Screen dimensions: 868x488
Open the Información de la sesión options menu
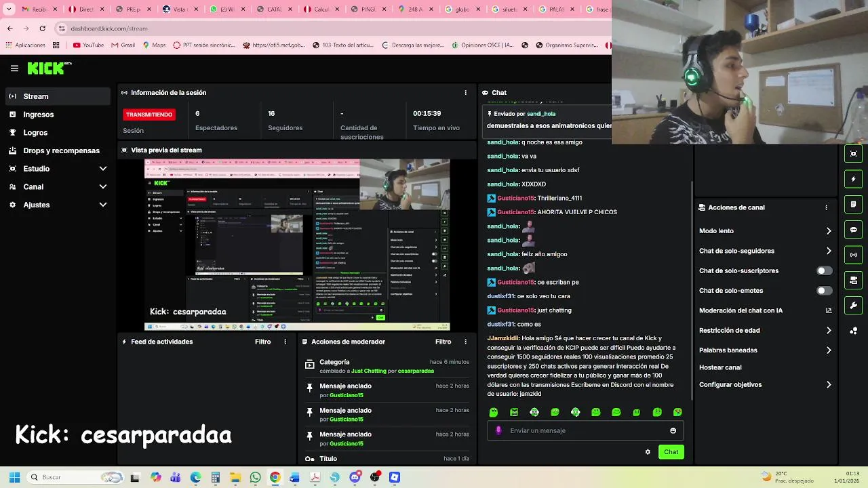pyautogui.click(x=465, y=92)
